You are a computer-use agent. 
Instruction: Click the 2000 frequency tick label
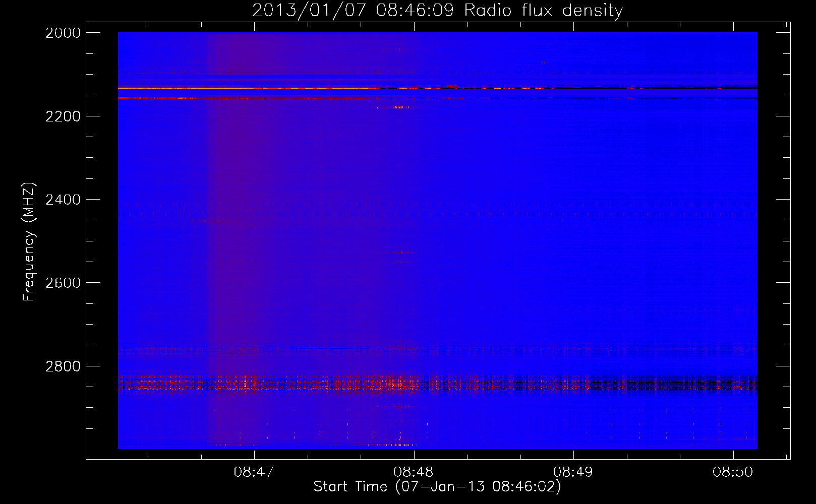point(63,33)
